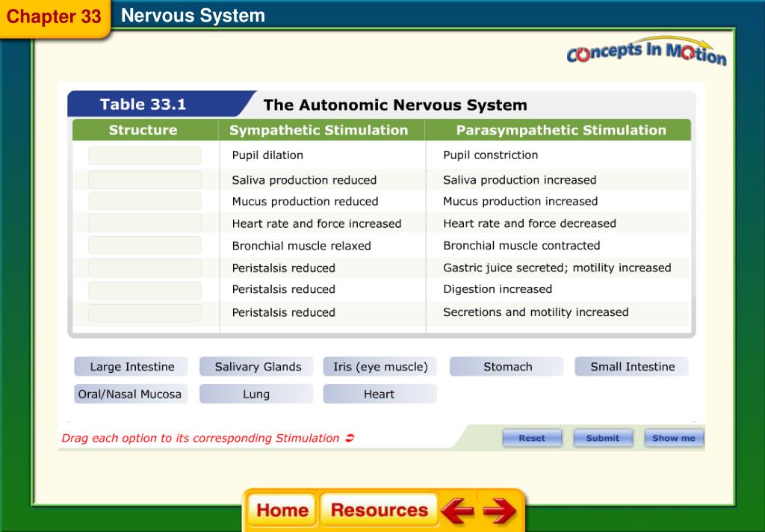Click the empty structure slot for Pupil dilation
The image size is (765, 532).
(145, 155)
